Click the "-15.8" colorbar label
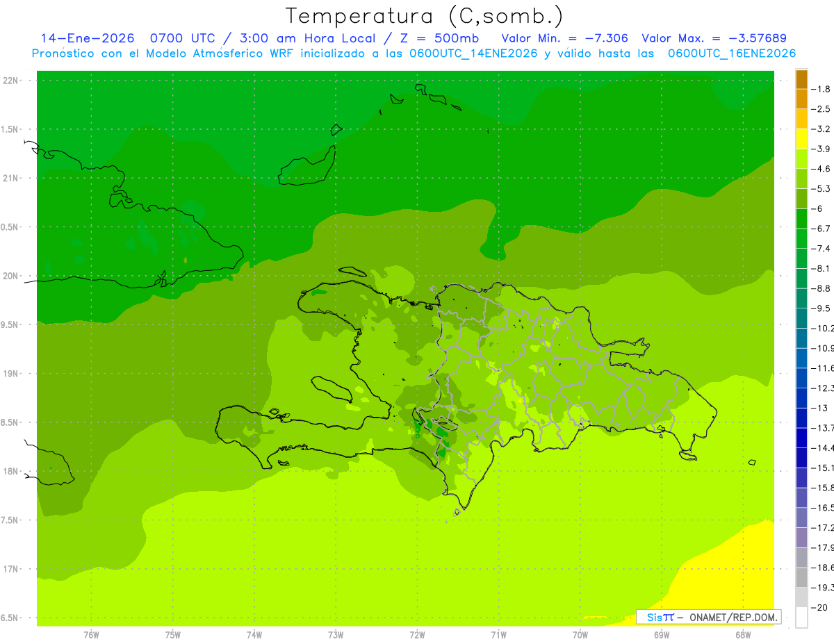 click(822, 488)
